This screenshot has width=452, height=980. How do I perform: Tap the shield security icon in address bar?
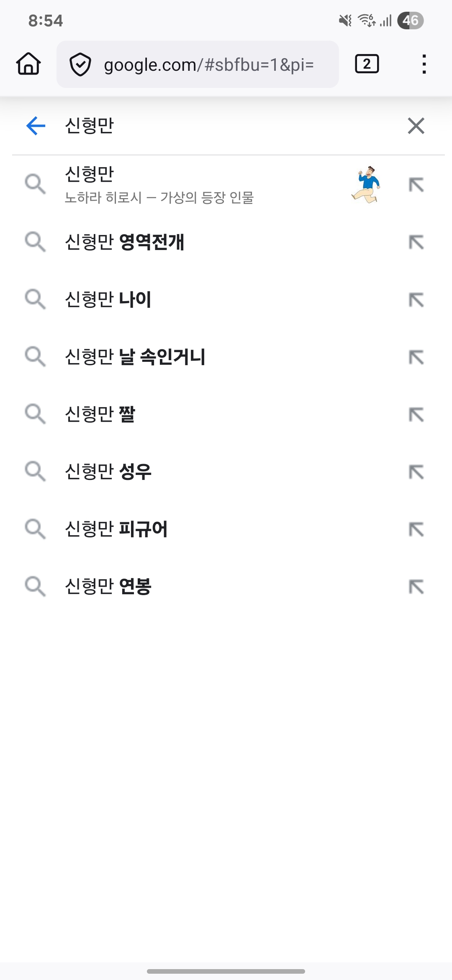pyautogui.click(x=80, y=64)
